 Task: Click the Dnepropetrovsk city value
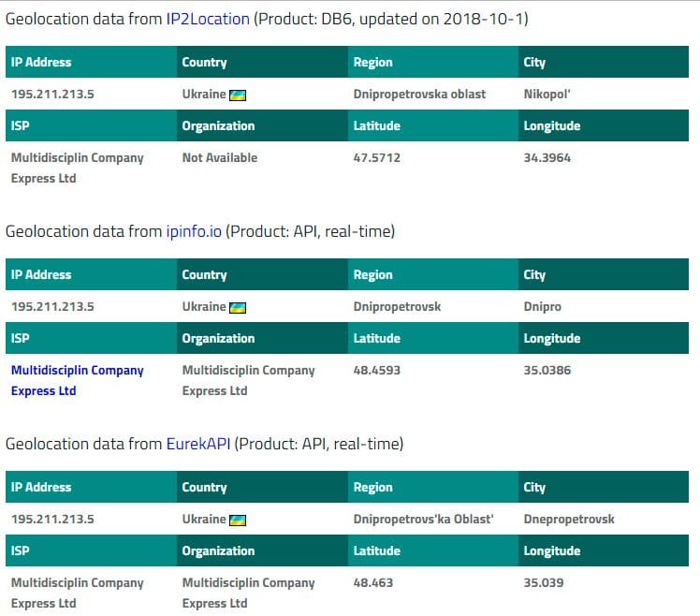[569, 519]
